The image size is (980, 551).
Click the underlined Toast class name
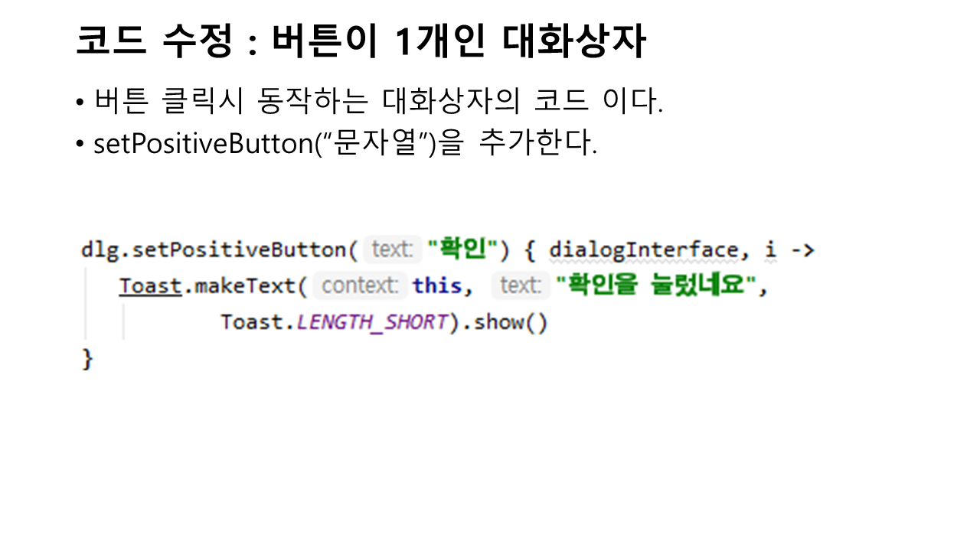click(150, 286)
